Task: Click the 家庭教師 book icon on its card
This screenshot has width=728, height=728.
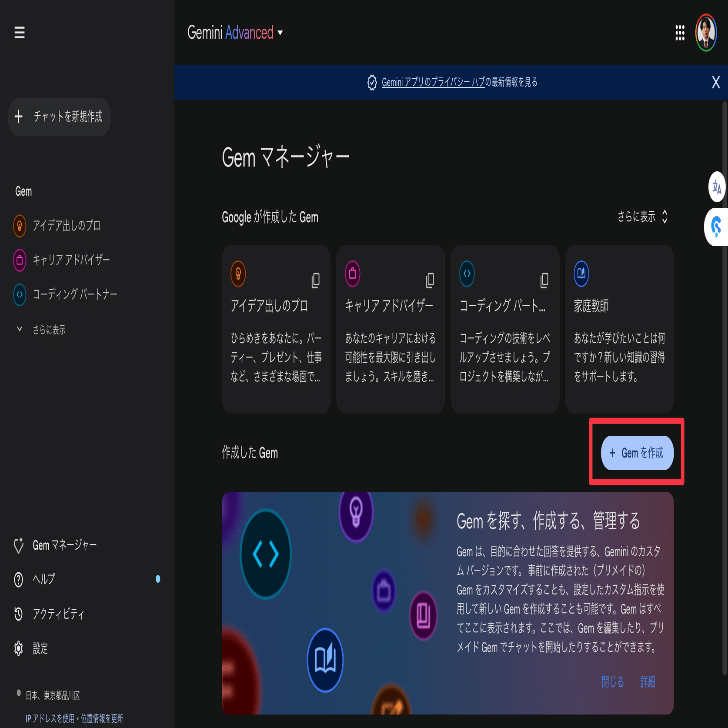Action: [x=581, y=274]
